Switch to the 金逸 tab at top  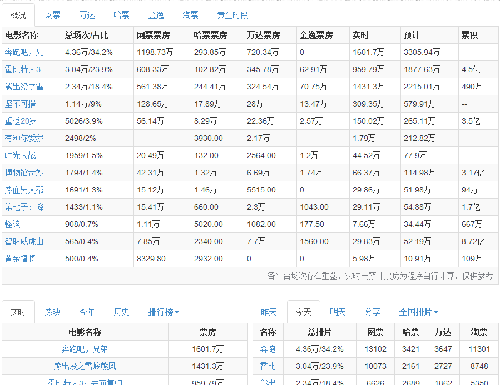[x=156, y=15]
